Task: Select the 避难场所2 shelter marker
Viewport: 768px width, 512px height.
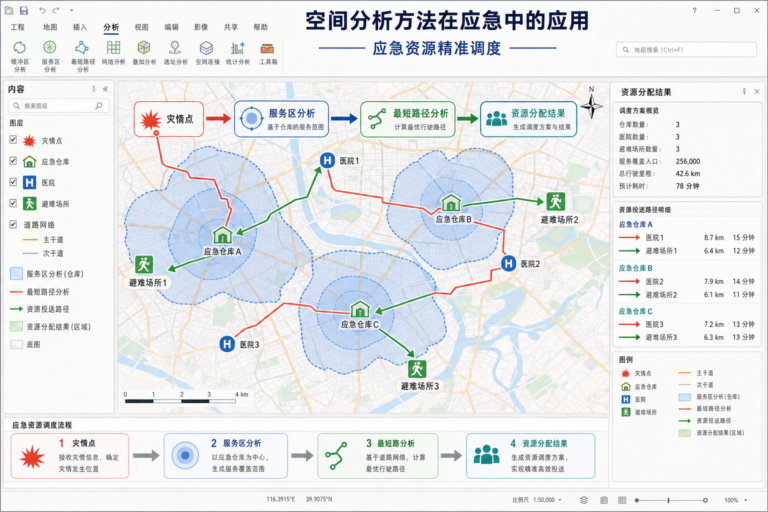Action: [556, 201]
